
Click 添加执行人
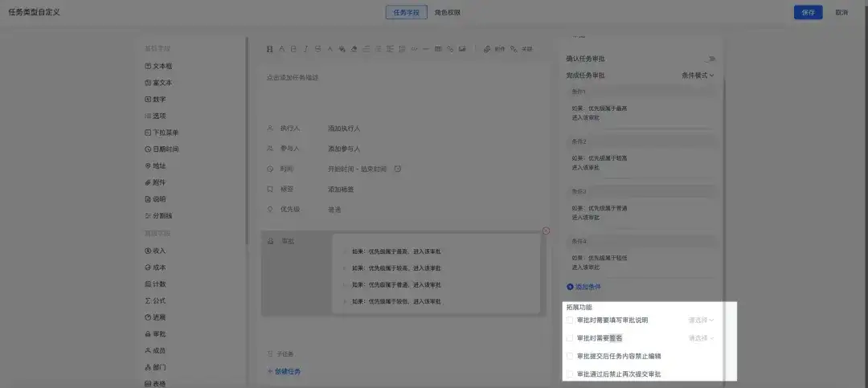(x=344, y=129)
